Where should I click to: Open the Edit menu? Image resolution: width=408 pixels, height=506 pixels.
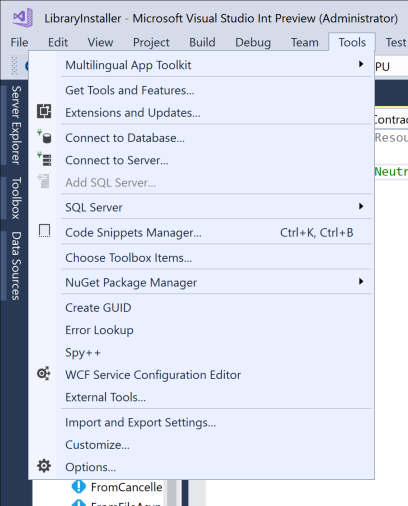58,42
